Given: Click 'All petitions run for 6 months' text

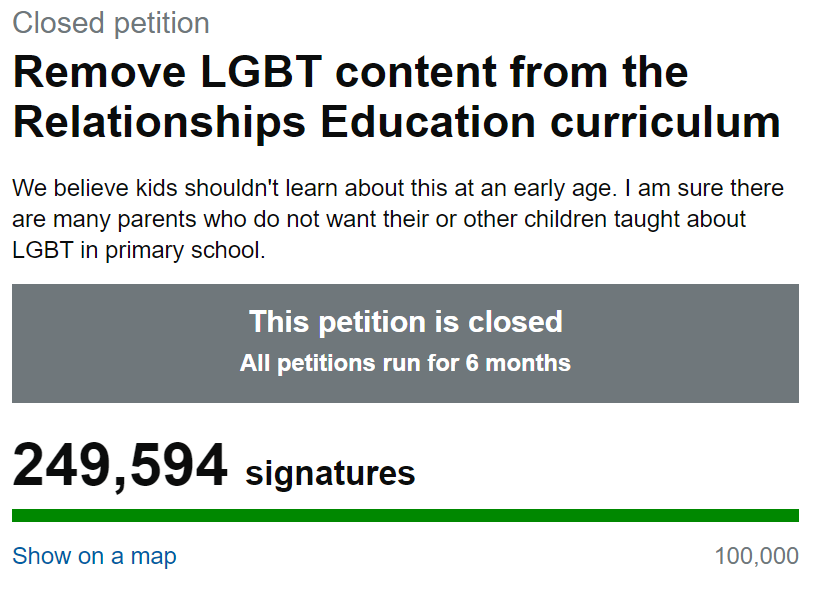Looking at the screenshot, I should click(x=405, y=363).
